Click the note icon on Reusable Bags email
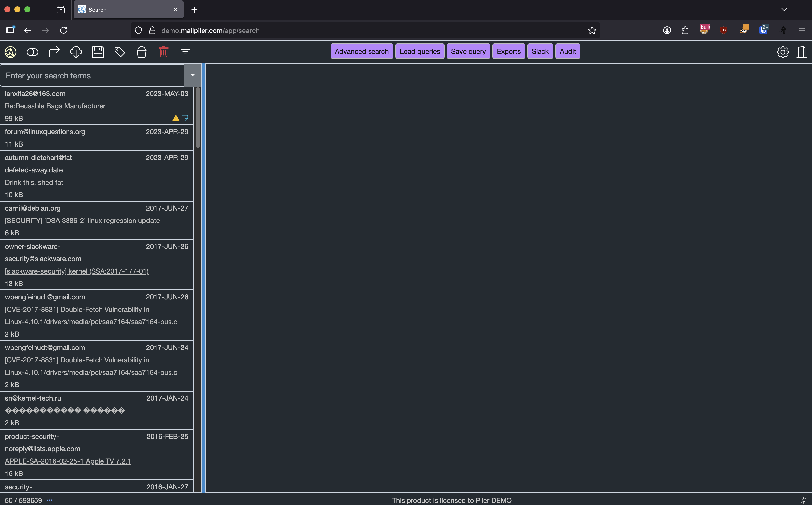Viewport: 812px width, 505px height. tap(185, 118)
